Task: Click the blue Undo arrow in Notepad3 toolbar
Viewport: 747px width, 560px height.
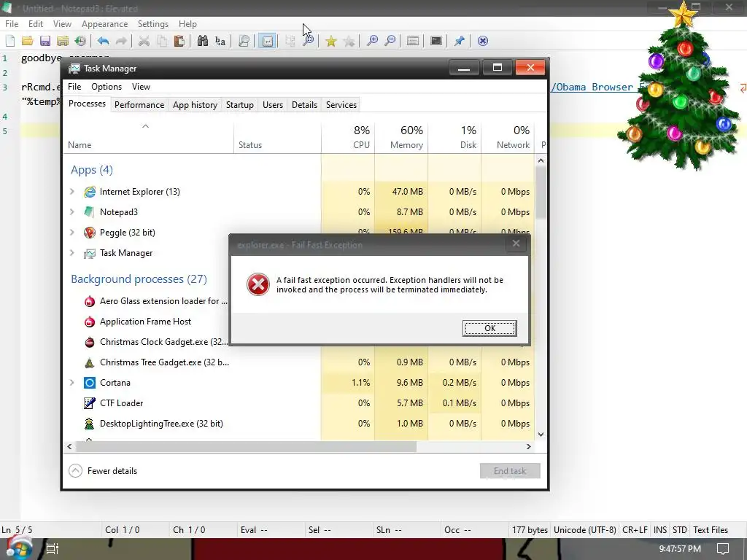Action: (x=103, y=41)
